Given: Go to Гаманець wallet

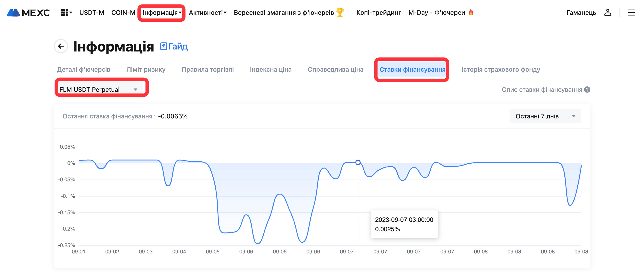Looking at the screenshot, I should point(581,13).
